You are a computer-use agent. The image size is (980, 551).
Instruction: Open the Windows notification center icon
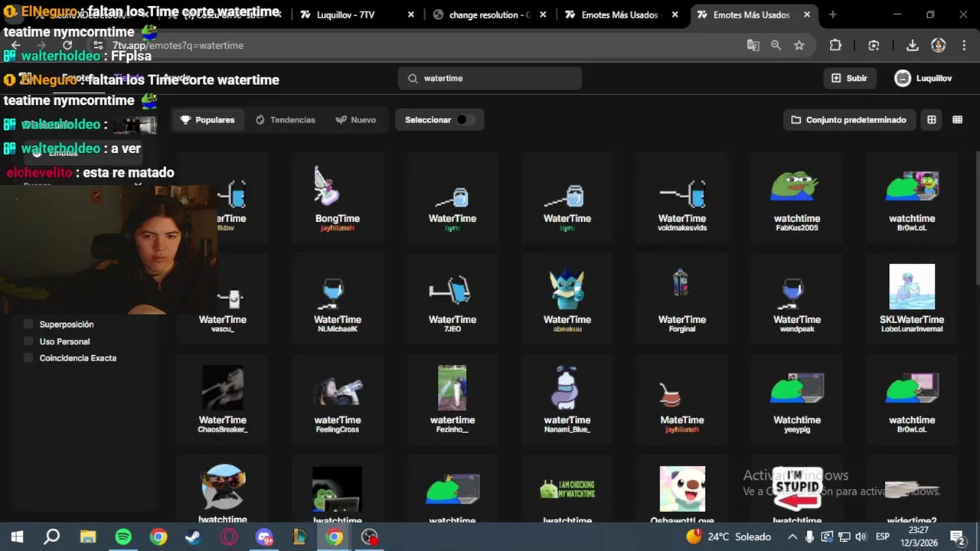pos(956,536)
